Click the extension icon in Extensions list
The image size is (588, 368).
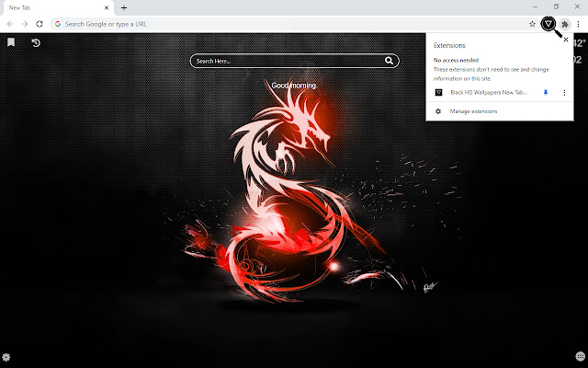[438, 92]
